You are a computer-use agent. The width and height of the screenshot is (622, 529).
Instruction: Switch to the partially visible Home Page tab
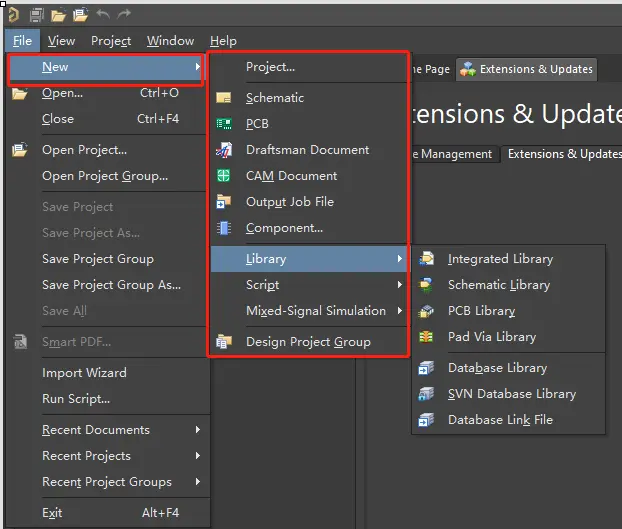pyautogui.click(x=432, y=69)
